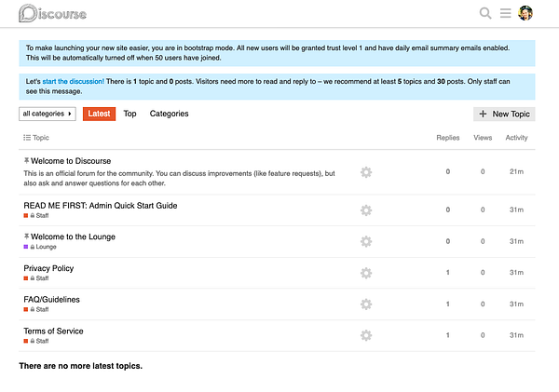Click gear poster icon for FAQ/Guidelines
Screen dimensions: 559x392
366,304
